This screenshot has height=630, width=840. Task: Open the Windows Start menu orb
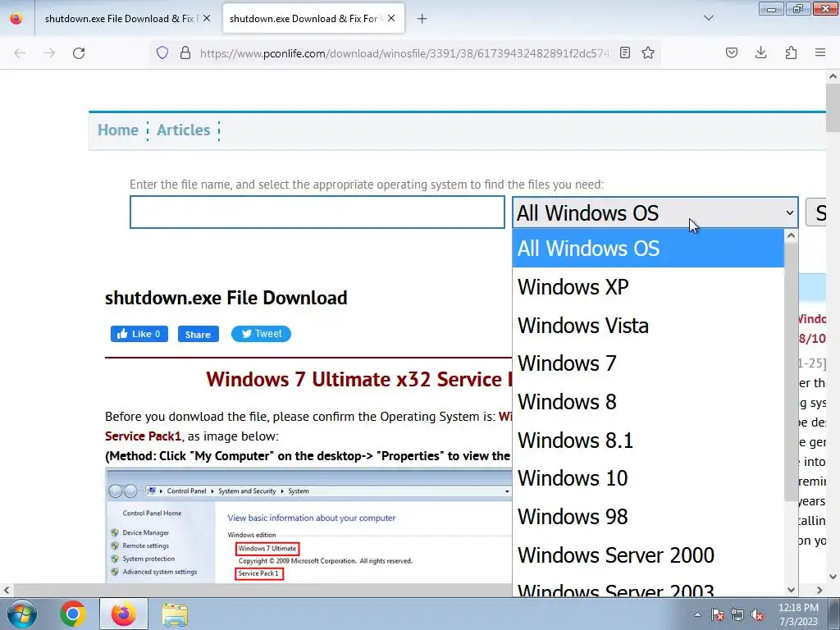22,614
